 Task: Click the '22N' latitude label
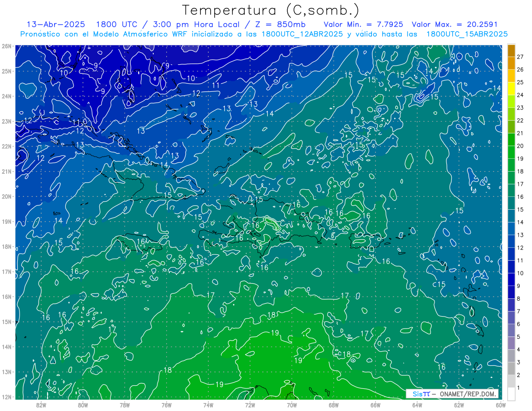[x=6, y=146]
